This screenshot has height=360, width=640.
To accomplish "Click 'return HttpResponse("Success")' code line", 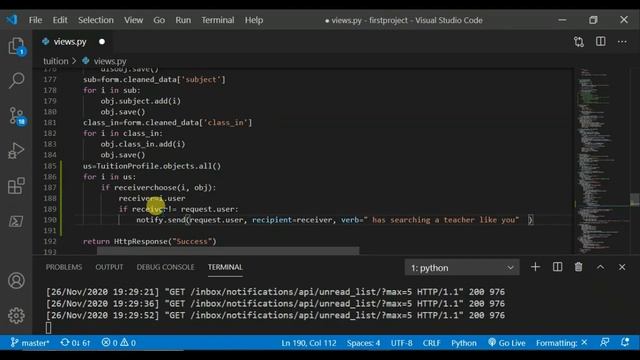I will point(150,241).
